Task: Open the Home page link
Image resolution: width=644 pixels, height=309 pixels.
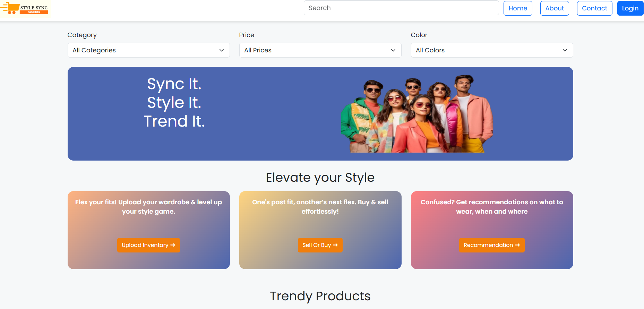Action: pyautogui.click(x=518, y=8)
